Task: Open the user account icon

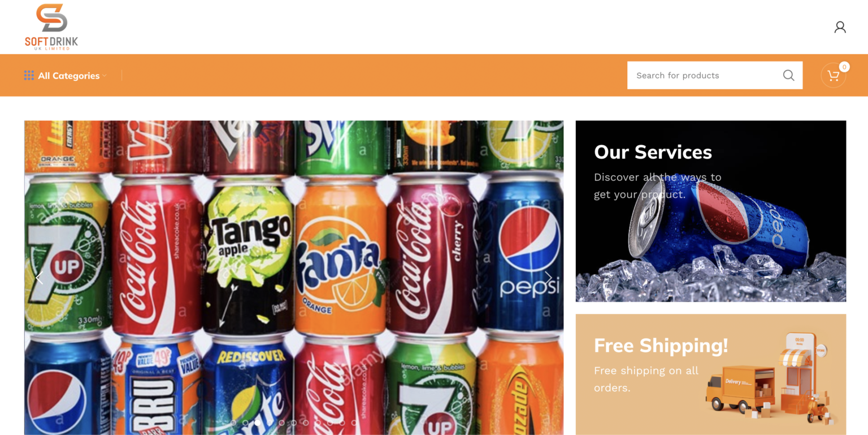Action: pos(840,27)
